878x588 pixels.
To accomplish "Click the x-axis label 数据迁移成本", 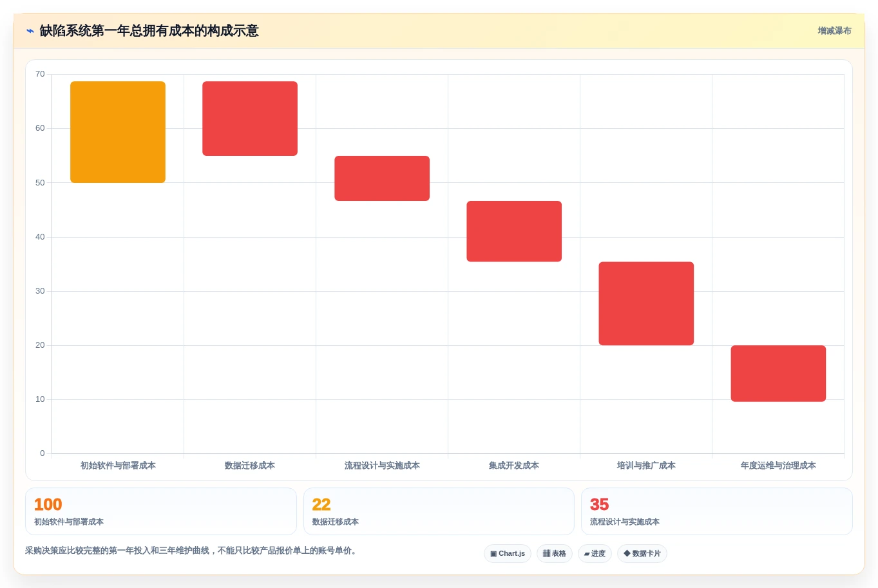I will click(250, 466).
